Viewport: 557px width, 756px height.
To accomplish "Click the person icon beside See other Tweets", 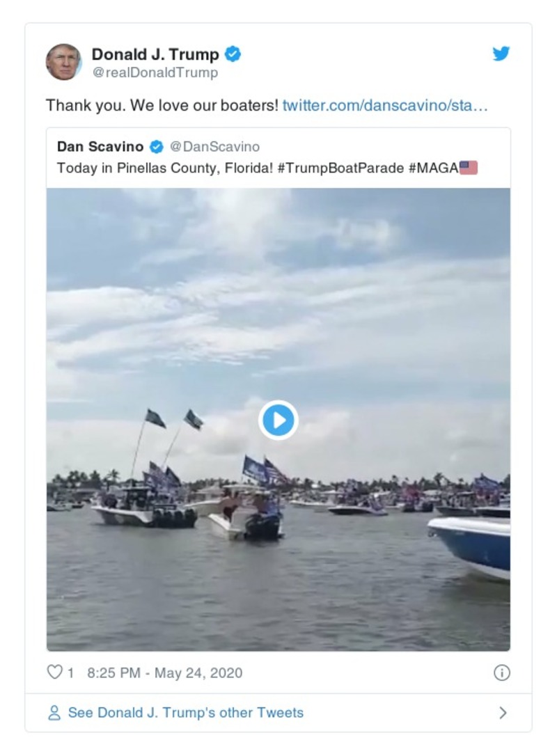I will point(54,713).
